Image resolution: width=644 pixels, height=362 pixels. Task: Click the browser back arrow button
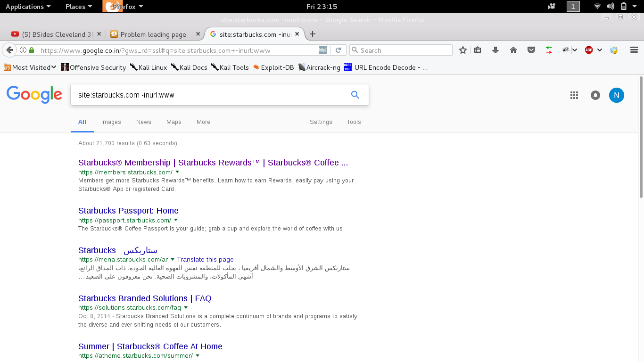pos(9,50)
